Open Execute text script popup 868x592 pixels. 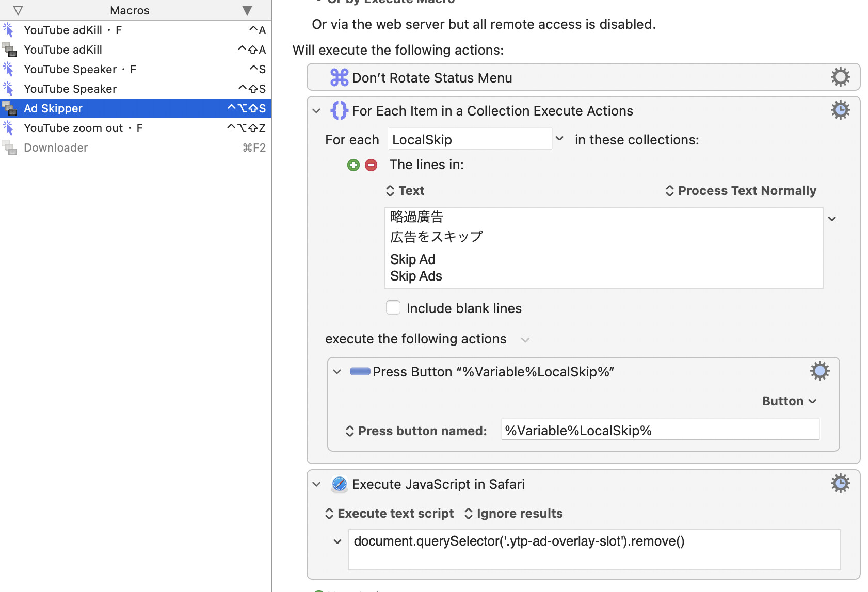pos(390,514)
